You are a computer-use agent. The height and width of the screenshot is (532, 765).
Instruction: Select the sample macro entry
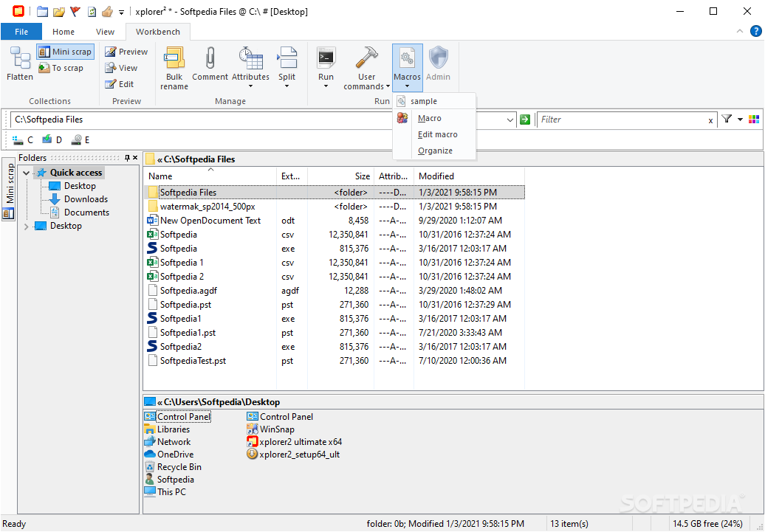coord(434,101)
